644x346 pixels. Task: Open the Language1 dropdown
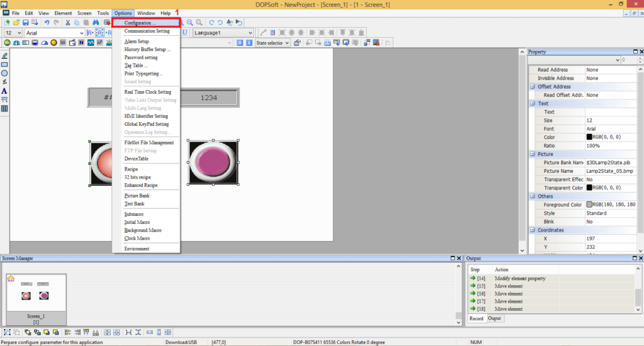pos(250,33)
